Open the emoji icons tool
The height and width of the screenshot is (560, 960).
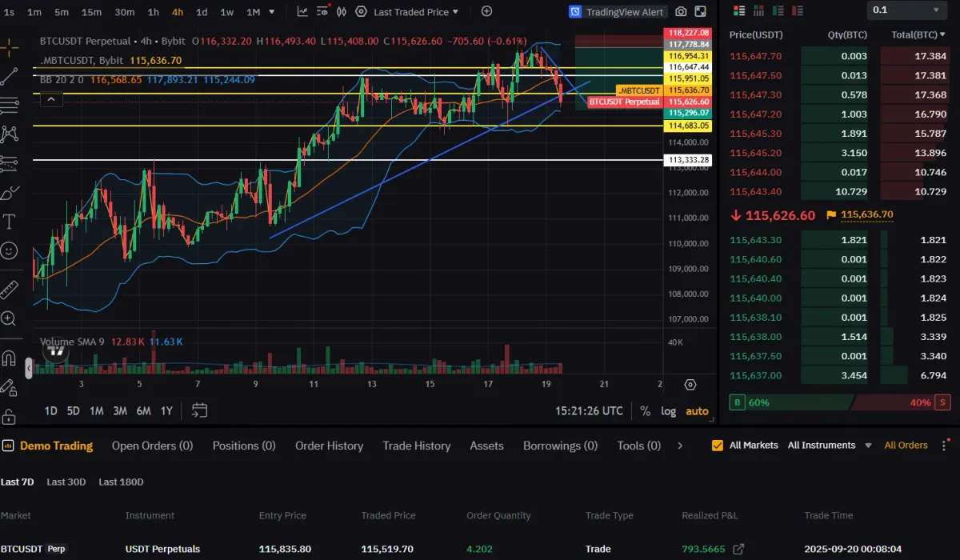click(9, 250)
